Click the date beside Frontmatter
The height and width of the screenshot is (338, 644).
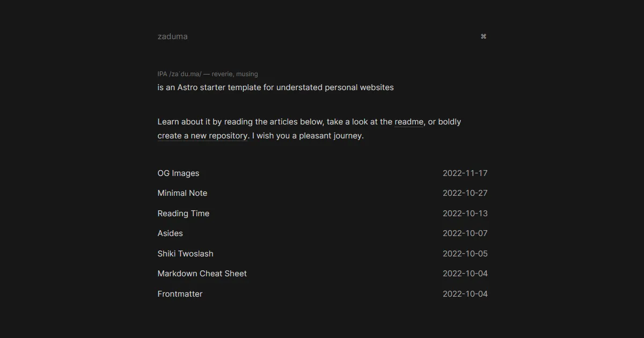point(465,294)
